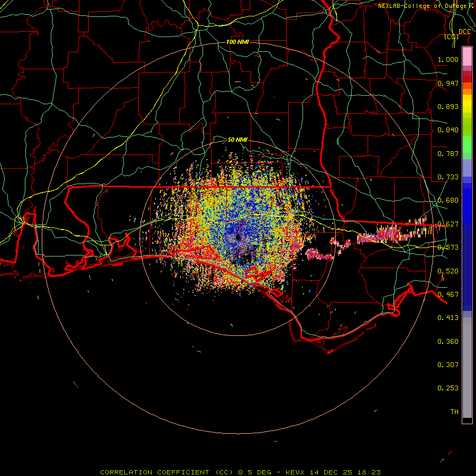
Task: Click the 100 NMI range ring label
Action: coord(237,42)
